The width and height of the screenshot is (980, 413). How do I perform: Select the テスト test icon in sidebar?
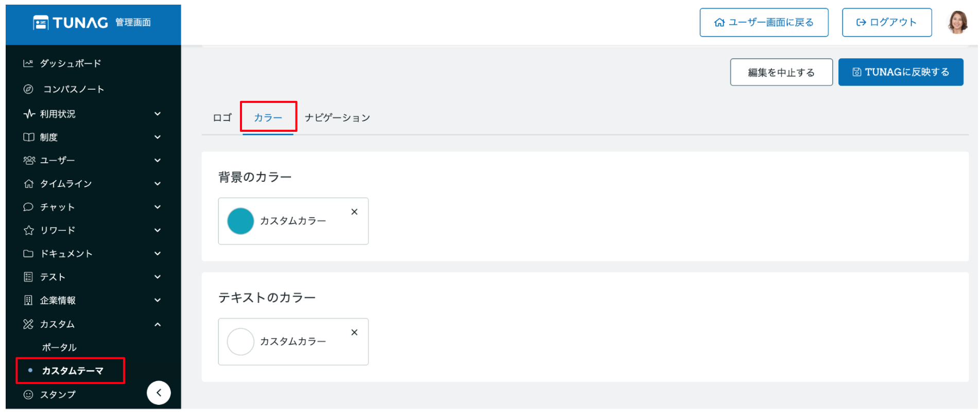click(x=29, y=277)
